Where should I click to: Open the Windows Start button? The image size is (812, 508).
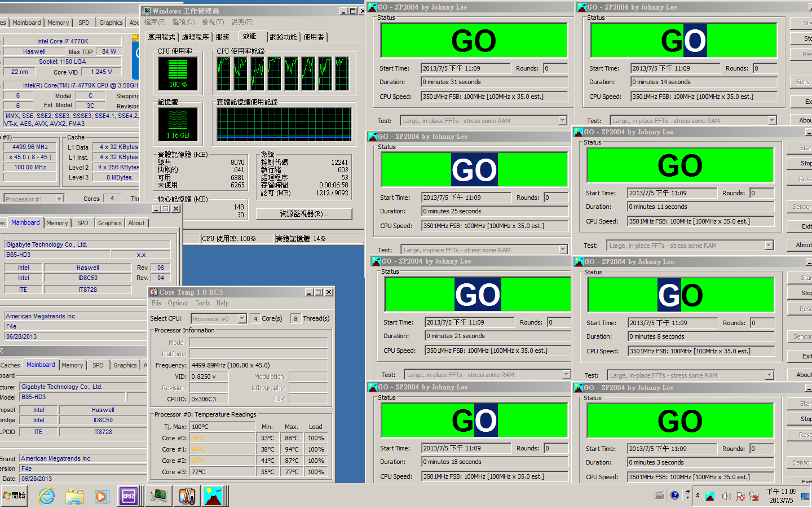[x=14, y=496]
